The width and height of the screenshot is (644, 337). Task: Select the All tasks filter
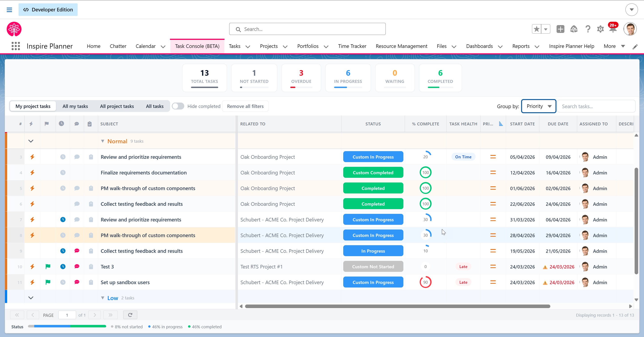tap(155, 106)
